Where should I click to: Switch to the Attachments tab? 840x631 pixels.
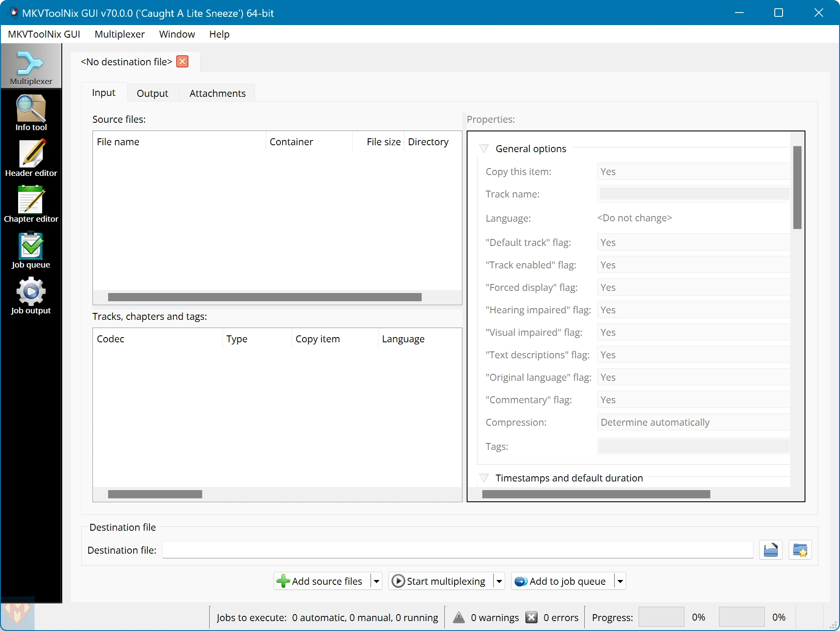tap(217, 93)
